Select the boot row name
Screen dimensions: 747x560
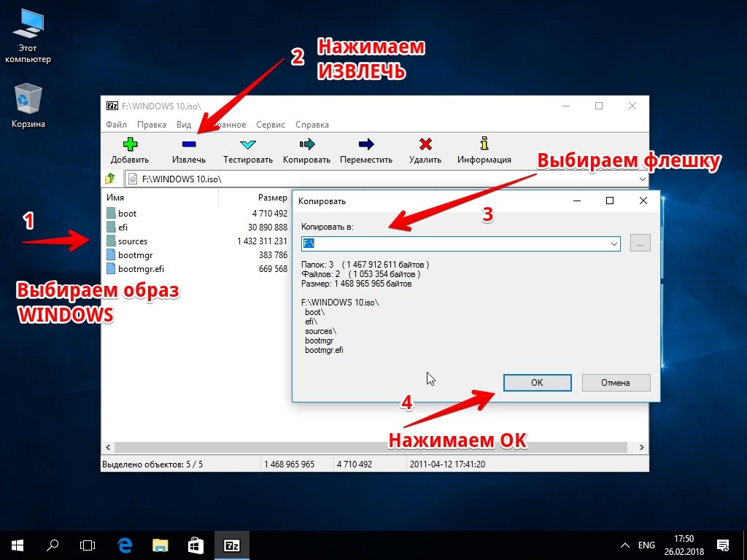click(x=127, y=214)
